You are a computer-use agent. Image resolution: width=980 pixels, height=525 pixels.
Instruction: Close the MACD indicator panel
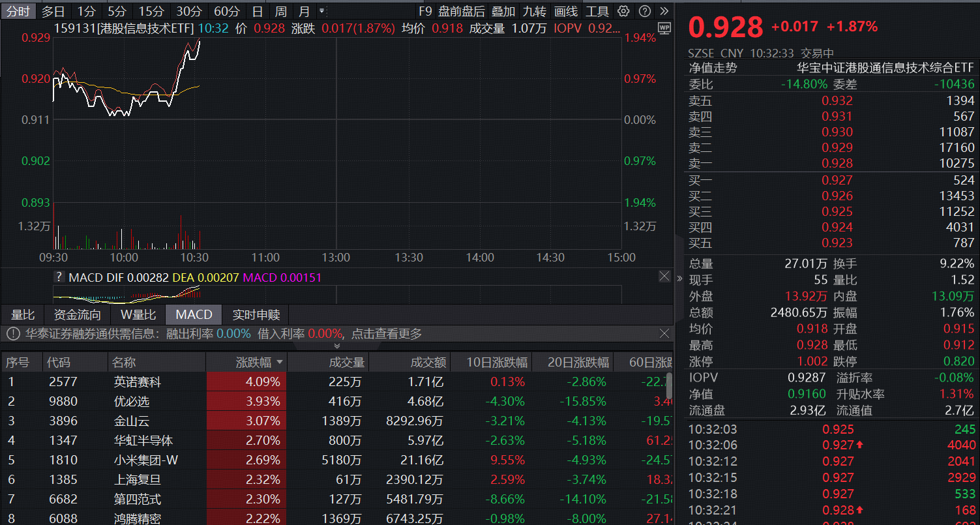pyautogui.click(x=664, y=277)
